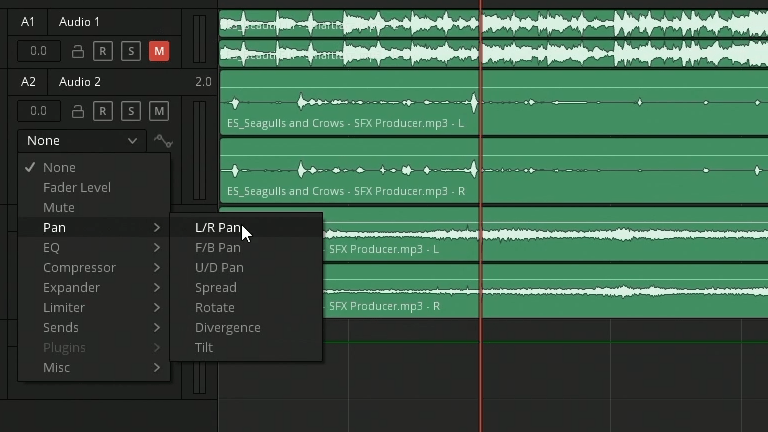
Task: Choose Spread pan parameter
Action: tap(246, 288)
